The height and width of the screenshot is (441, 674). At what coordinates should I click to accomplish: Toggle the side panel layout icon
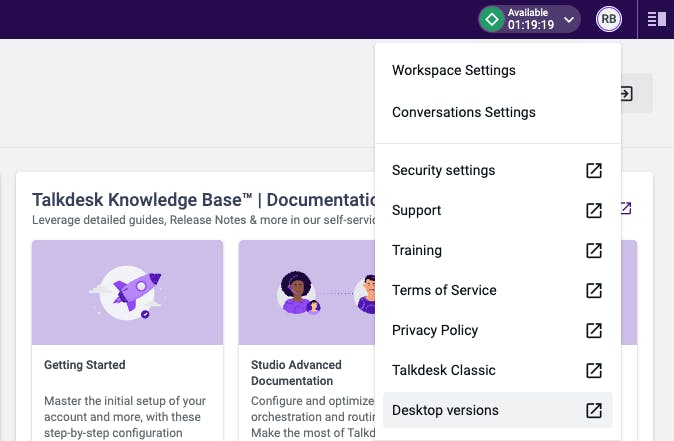pos(656,19)
